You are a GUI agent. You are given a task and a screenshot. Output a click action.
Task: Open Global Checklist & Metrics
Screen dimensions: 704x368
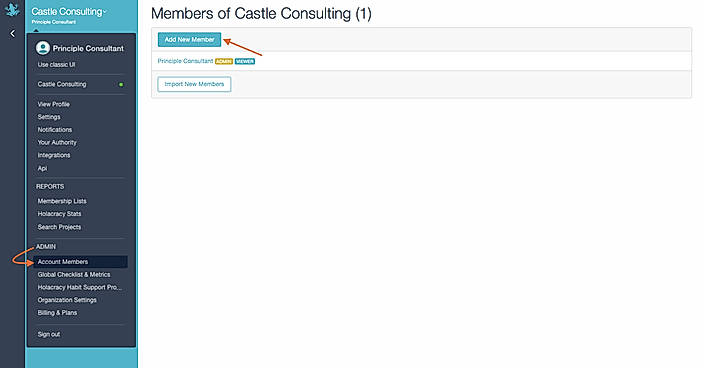[x=74, y=275]
